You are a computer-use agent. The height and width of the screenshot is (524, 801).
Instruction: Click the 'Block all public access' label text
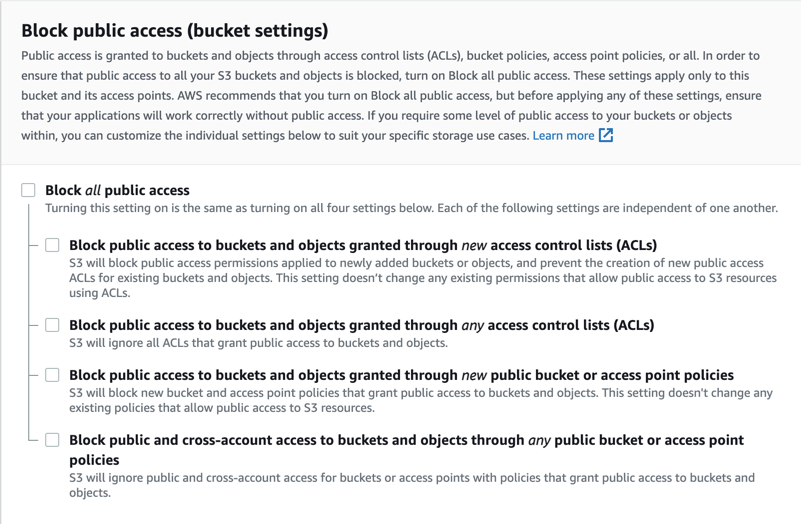pos(117,190)
